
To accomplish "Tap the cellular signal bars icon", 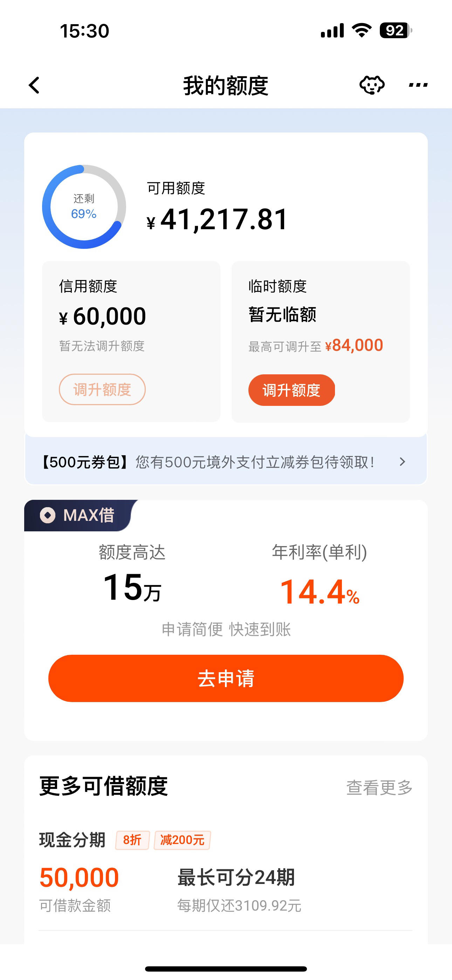I will 332,30.
